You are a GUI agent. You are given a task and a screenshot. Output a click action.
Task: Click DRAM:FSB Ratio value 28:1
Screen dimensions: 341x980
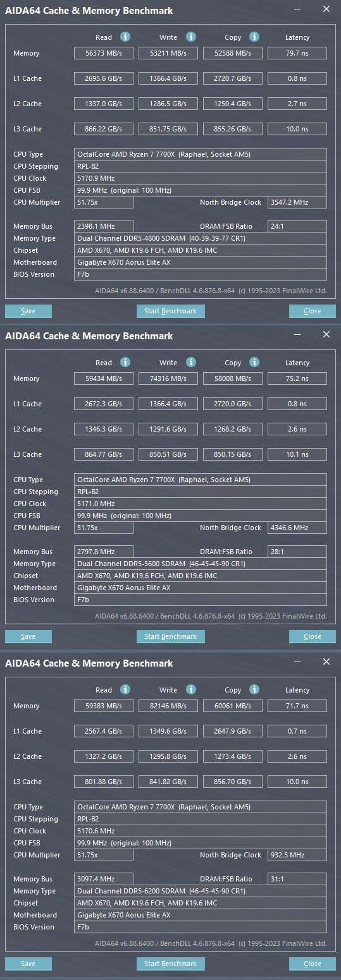297,552
